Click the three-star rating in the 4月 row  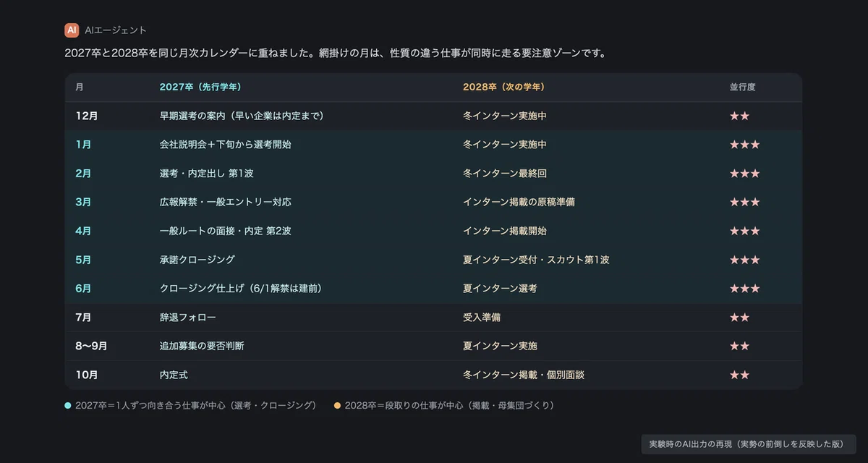coord(744,231)
